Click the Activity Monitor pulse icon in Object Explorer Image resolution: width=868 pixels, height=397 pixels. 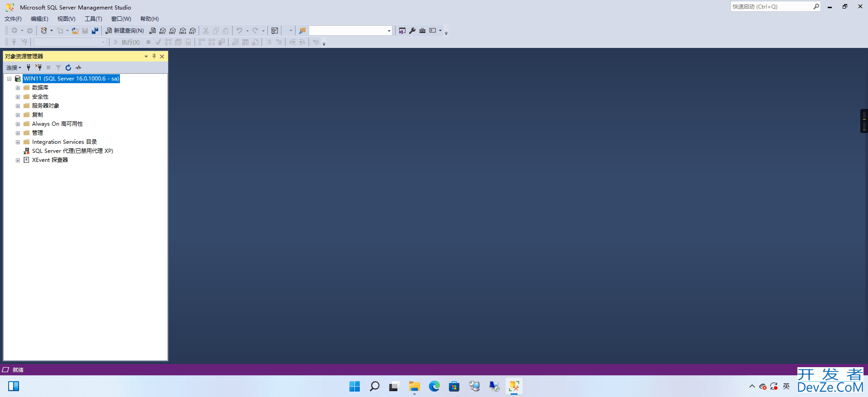[x=78, y=68]
